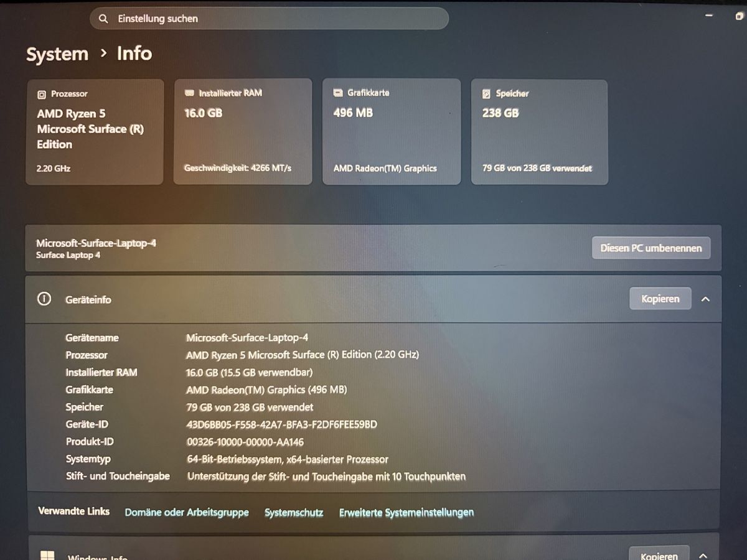Open the Prozessor AMD Ryzen 5 card
Viewport: 747px width, 560px height.
click(95, 132)
